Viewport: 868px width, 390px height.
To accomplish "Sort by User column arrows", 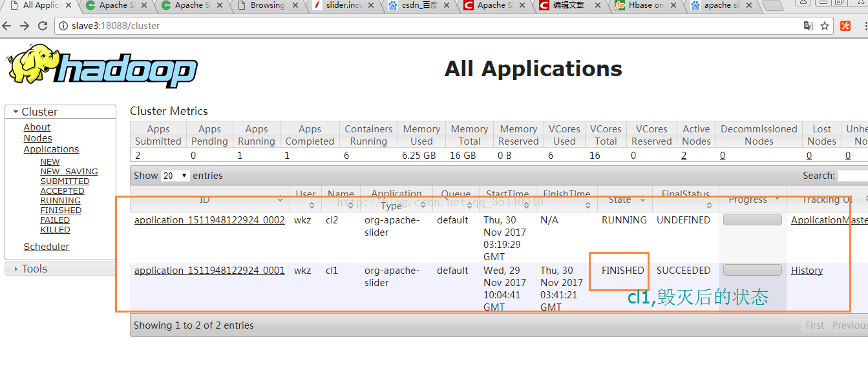I will 312,205.
